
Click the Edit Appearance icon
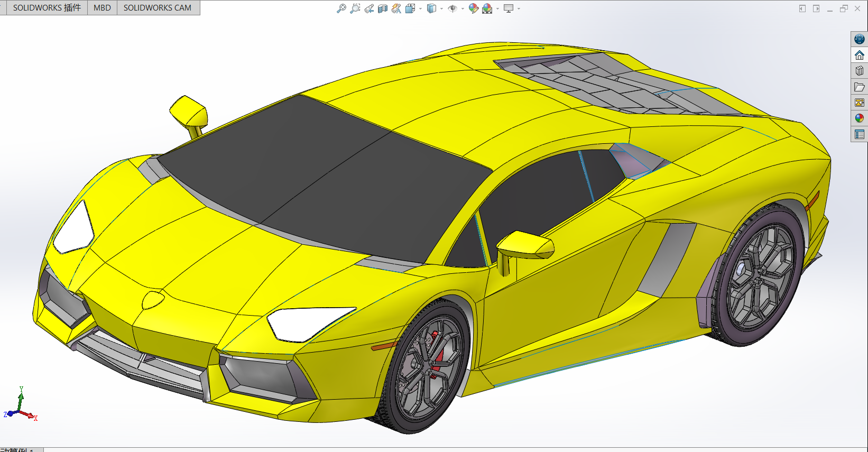point(474,8)
